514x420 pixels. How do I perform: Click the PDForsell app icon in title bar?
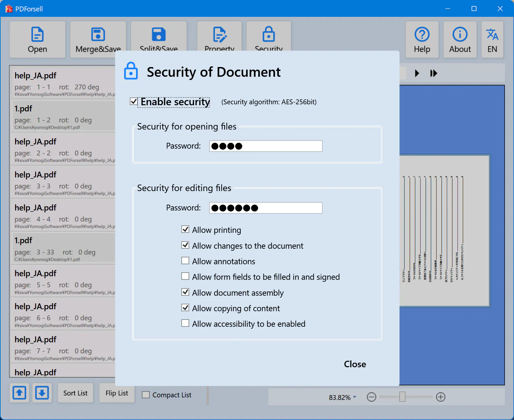coord(9,9)
